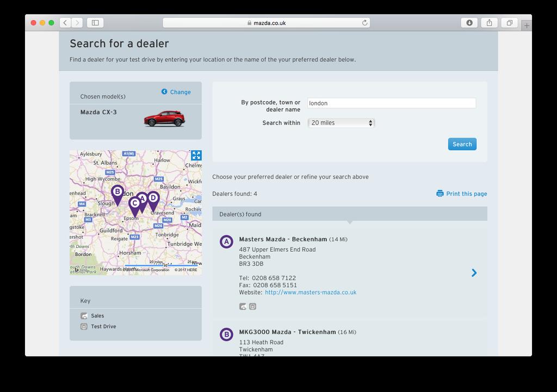Screen dimensions: 557x392
Task: Click Sales icon under Beckenham dealer
Action: (243, 307)
